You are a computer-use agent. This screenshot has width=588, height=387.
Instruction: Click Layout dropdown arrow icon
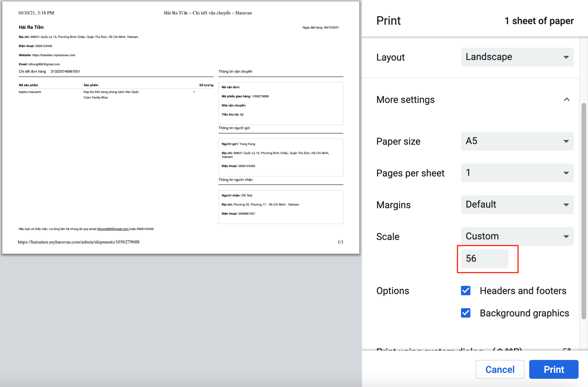pos(566,57)
